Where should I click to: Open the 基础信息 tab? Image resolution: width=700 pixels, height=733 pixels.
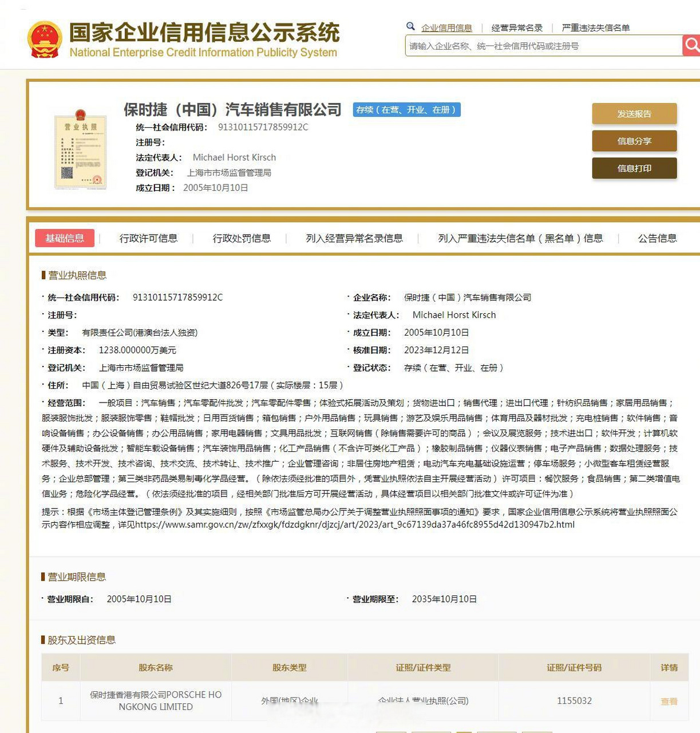click(x=65, y=238)
